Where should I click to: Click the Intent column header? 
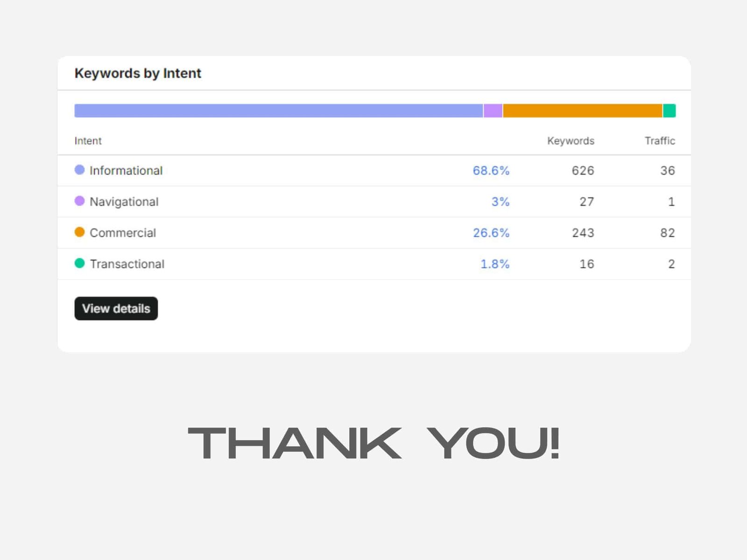(88, 141)
